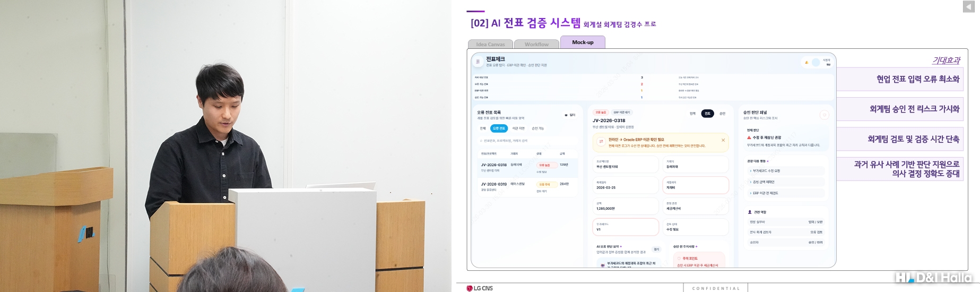Switch to the Workflow tab

(536, 44)
